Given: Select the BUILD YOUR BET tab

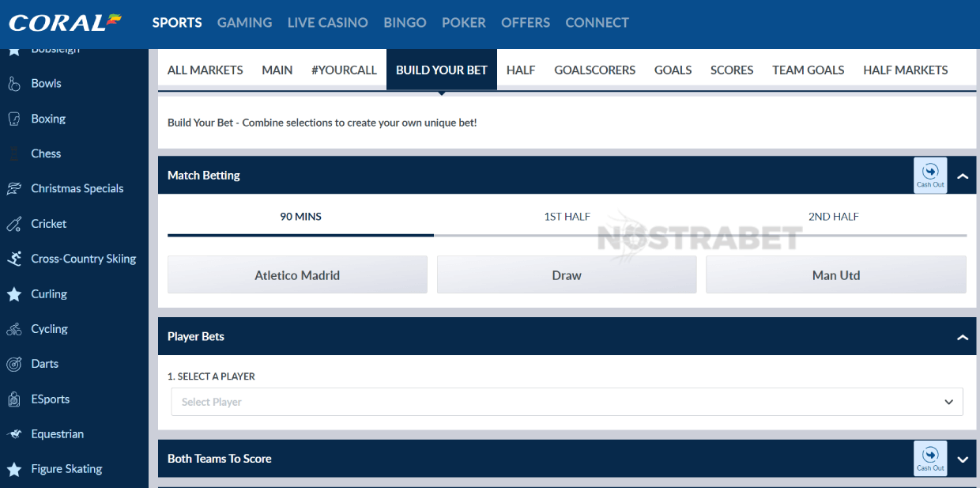Looking at the screenshot, I should pyautogui.click(x=442, y=70).
